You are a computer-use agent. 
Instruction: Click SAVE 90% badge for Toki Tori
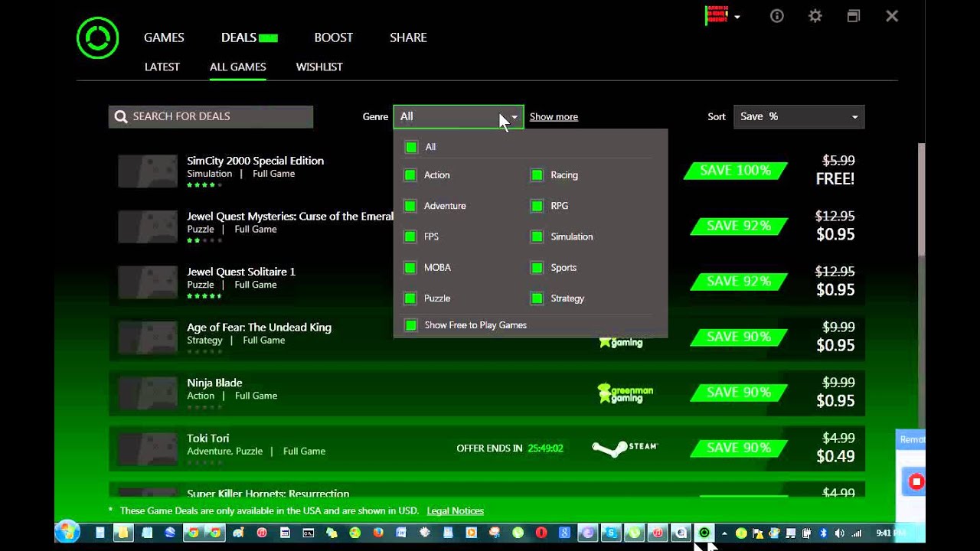[x=739, y=448]
